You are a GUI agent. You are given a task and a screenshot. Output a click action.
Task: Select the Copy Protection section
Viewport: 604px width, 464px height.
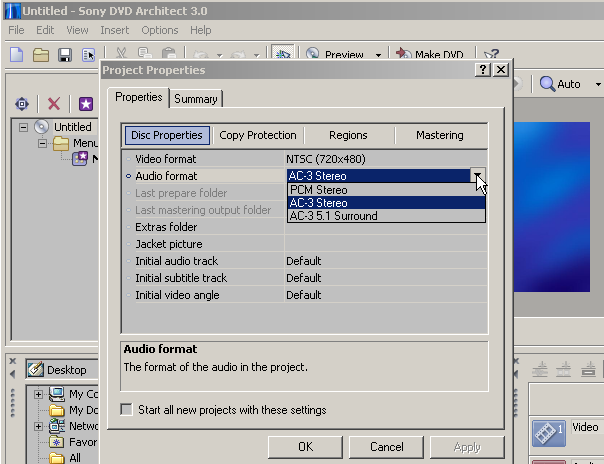(x=258, y=135)
